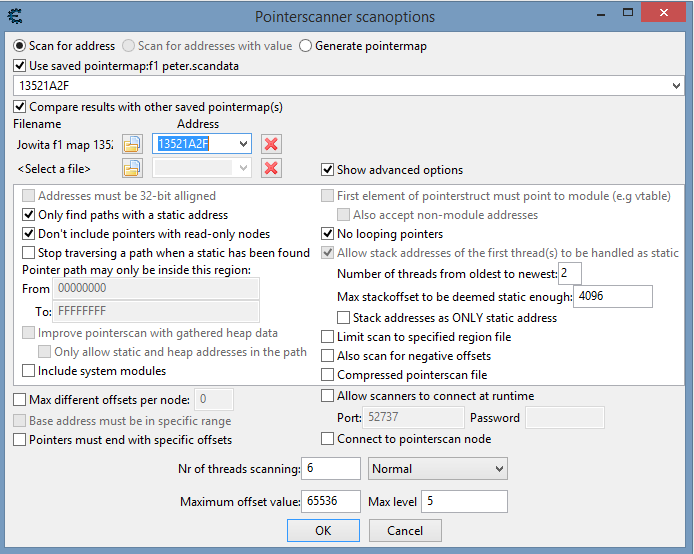Check Also scan for negative offsets
Image resolution: width=694 pixels, height=554 pixels.
328,356
